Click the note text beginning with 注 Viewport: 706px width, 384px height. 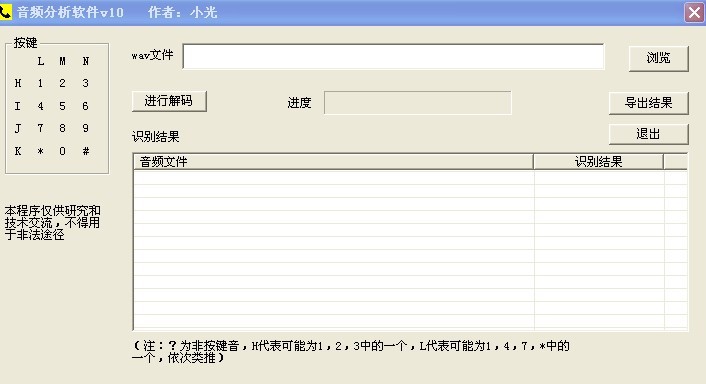coord(351,352)
